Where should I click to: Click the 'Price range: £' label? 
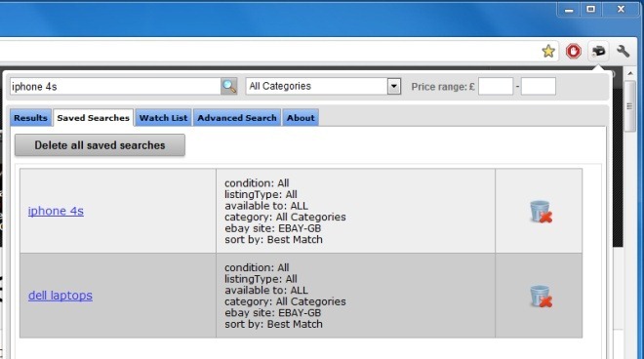(443, 87)
